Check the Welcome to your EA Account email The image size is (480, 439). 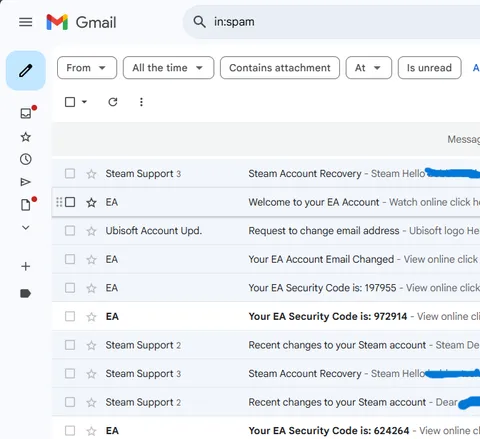(70, 202)
